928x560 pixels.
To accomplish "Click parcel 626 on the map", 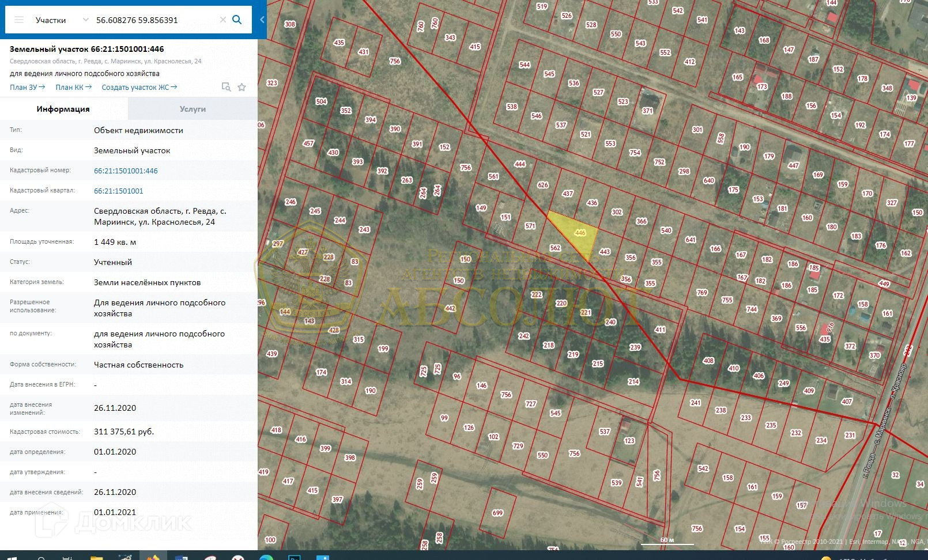I will click(543, 185).
